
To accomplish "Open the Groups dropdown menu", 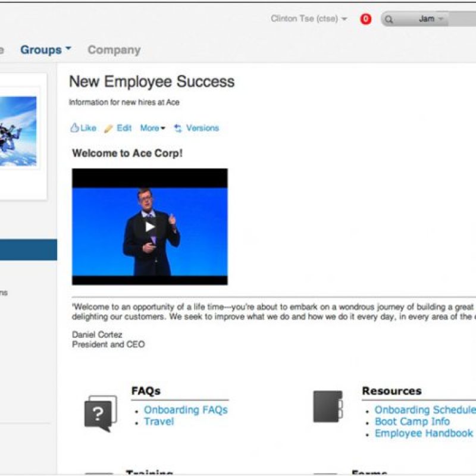I will (45, 50).
